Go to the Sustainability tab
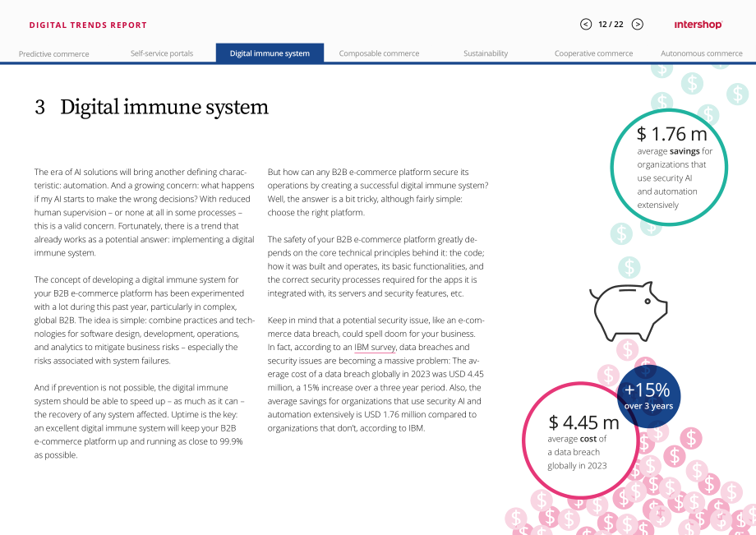Viewport: 756px width, 535px height. click(486, 53)
